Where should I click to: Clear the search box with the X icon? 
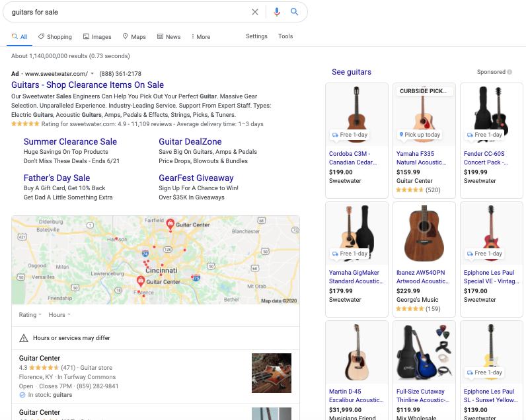point(255,12)
